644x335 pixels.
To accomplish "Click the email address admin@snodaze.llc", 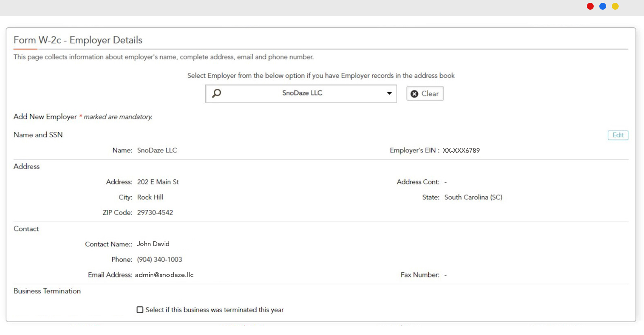I will [164, 275].
